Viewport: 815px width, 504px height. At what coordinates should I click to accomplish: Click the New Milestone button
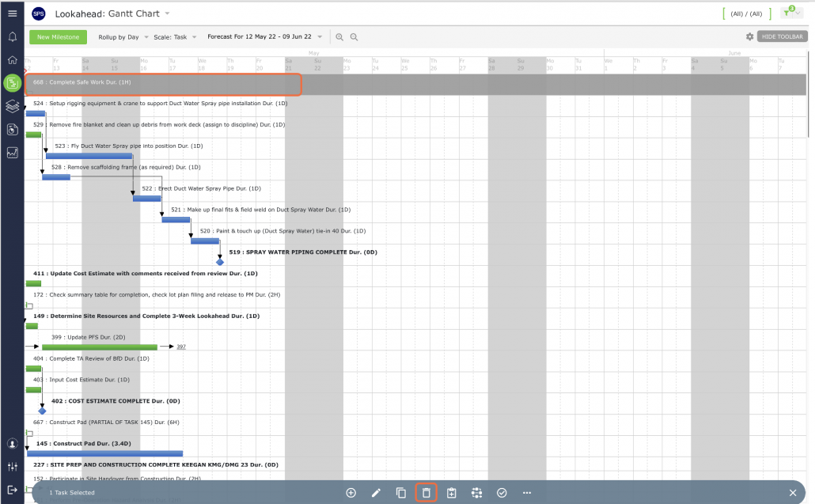click(x=59, y=37)
